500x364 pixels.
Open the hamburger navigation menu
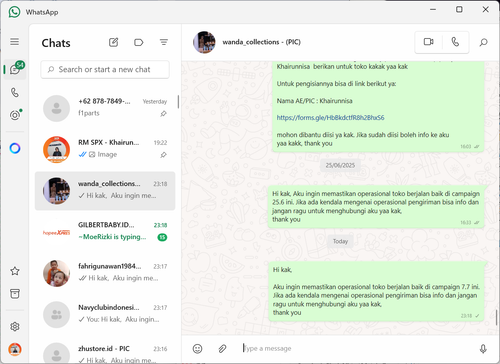tap(14, 42)
